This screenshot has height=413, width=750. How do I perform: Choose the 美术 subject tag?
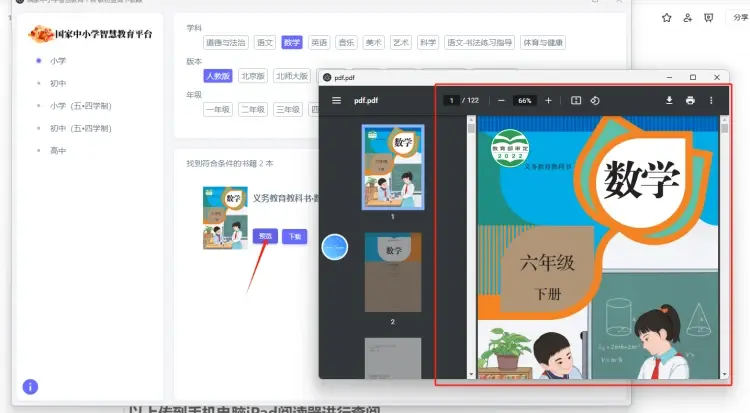[x=374, y=43]
